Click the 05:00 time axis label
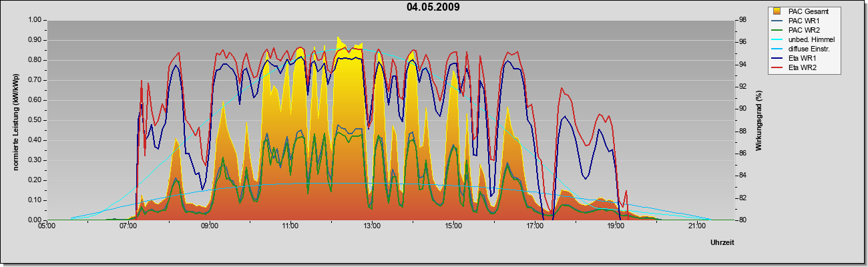The width and height of the screenshot is (868, 267). (x=47, y=226)
